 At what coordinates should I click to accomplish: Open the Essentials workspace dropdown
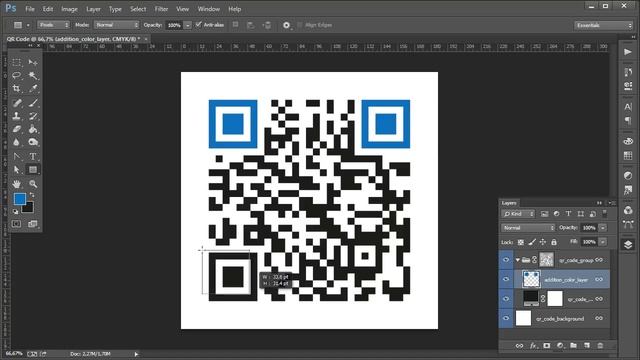tap(603, 25)
